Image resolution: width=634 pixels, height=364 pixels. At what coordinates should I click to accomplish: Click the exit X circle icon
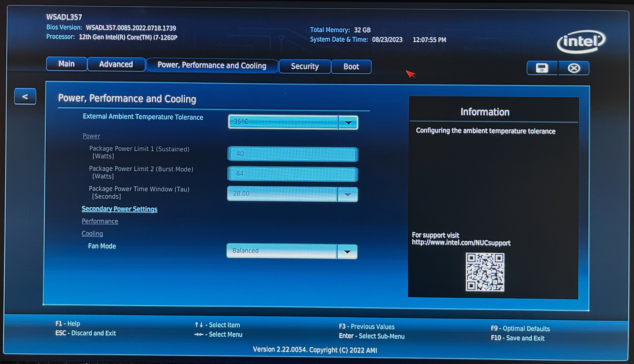(574, 68)
